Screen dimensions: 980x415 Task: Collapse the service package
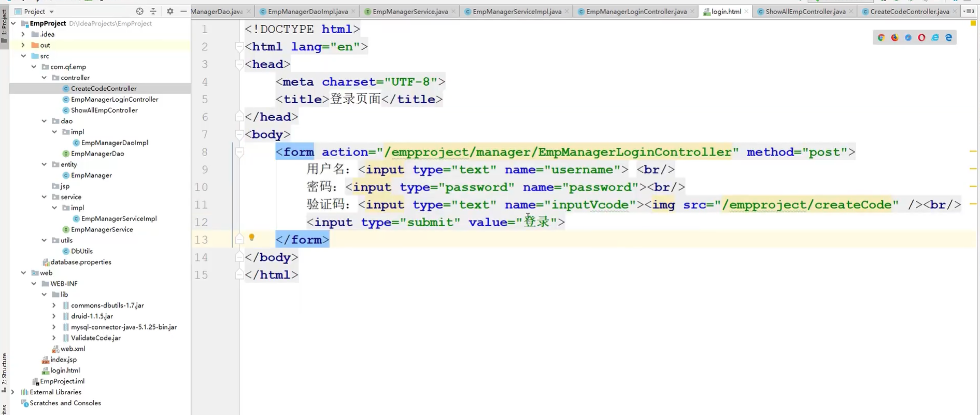coord(44,197)
